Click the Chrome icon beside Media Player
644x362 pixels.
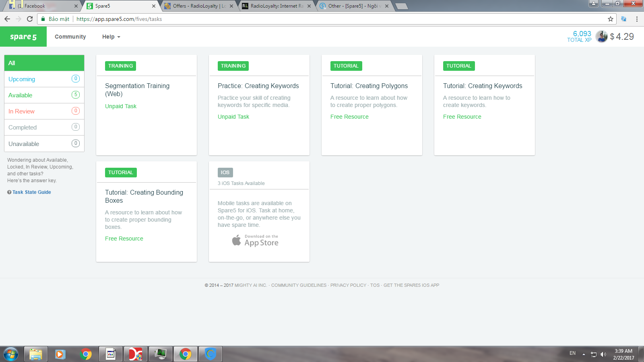tap(85, 354)
